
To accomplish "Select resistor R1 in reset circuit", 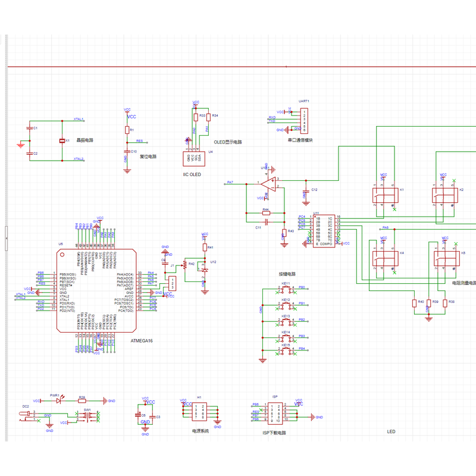I will [127, 130].
